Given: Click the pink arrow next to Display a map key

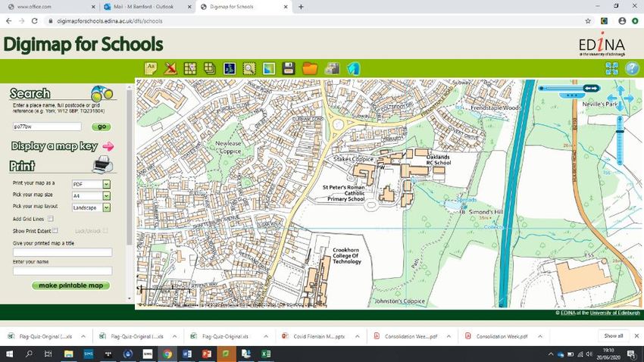Looking at the screenshot, I should click(108, 146).
